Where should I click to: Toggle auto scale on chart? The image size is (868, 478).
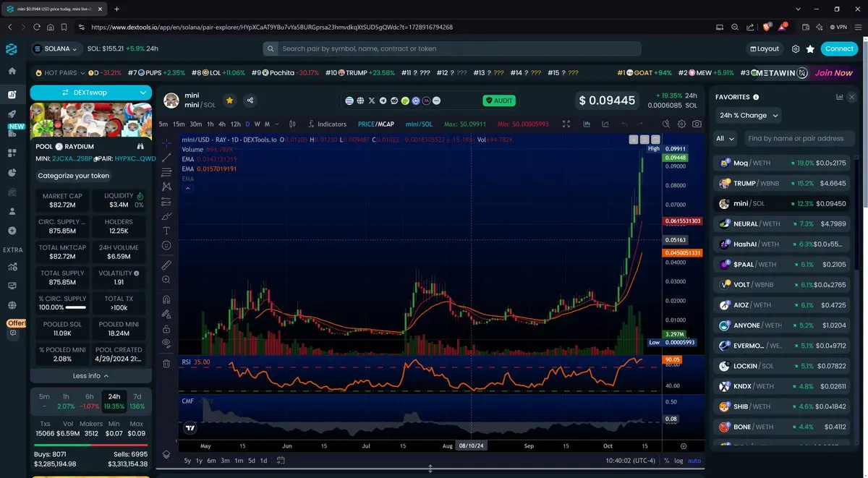click(694, 461)
